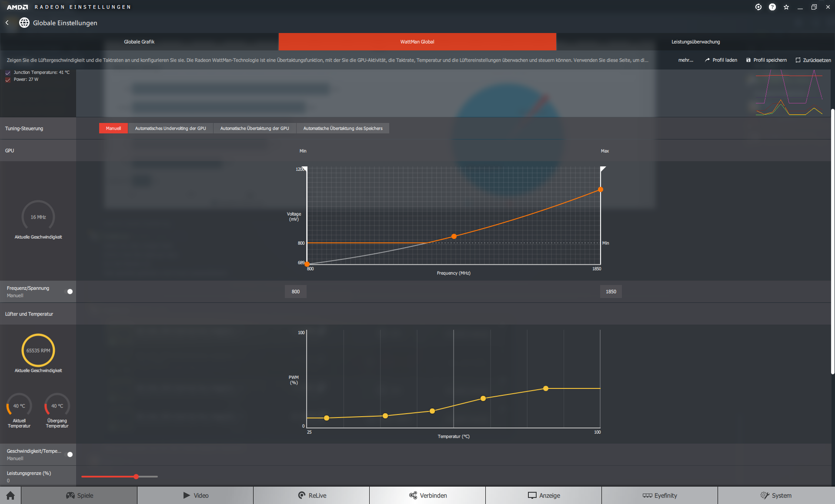Click the favorites star icon
This screenshot has width=835, height=504.
click(786, 7)
